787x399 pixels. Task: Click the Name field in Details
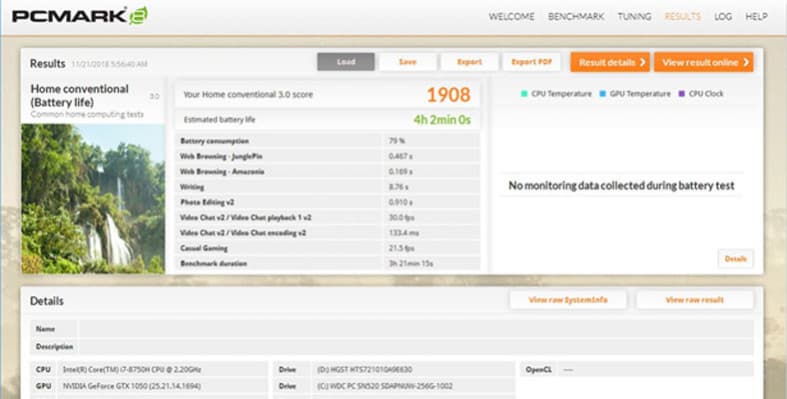[x=416, y=329]
